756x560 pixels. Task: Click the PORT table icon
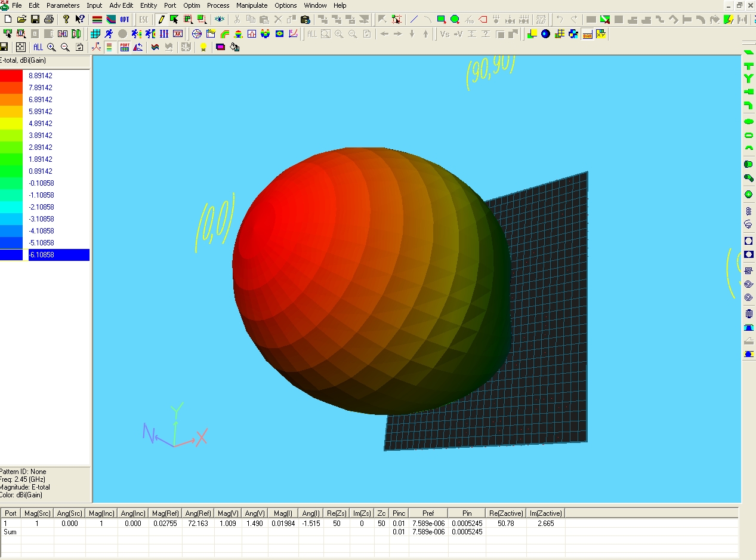125,47
